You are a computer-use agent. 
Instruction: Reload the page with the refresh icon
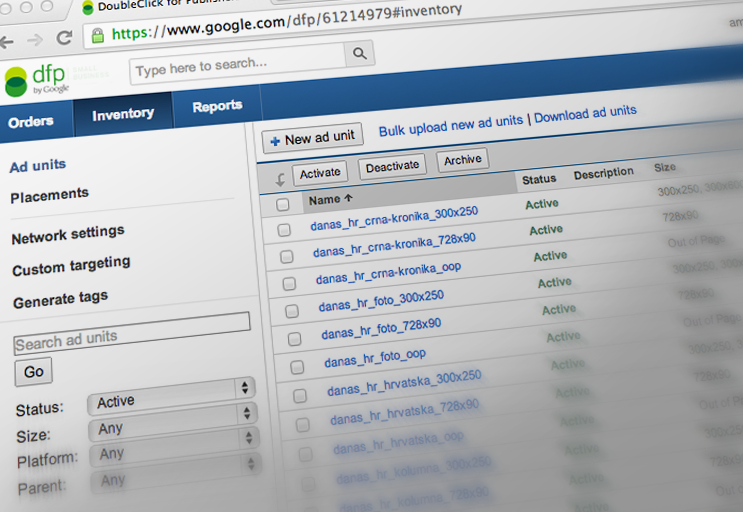pos(64,38)
